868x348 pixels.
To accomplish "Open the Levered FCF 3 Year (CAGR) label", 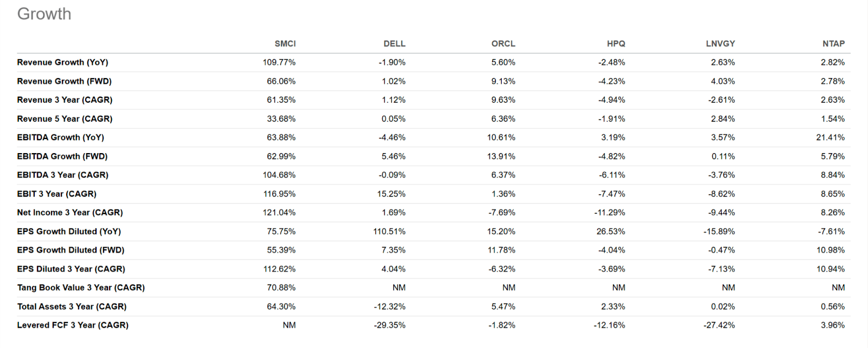I will tap(73, 325).
